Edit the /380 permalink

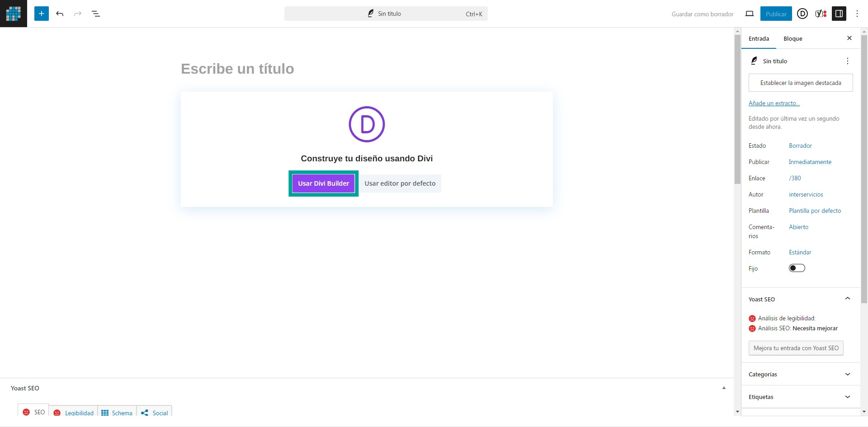click(x=795, y=178)
